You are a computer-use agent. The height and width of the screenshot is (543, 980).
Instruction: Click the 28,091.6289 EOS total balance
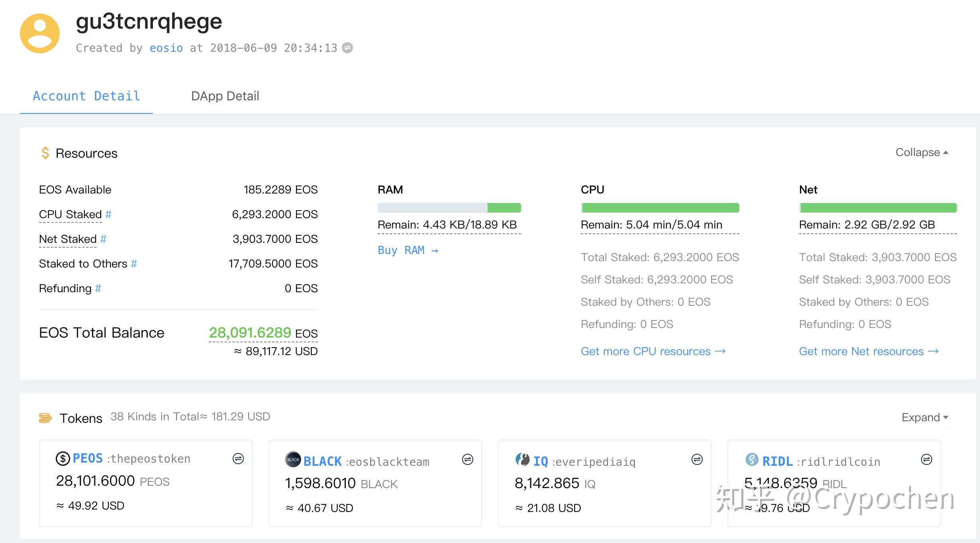click(263, 332)
